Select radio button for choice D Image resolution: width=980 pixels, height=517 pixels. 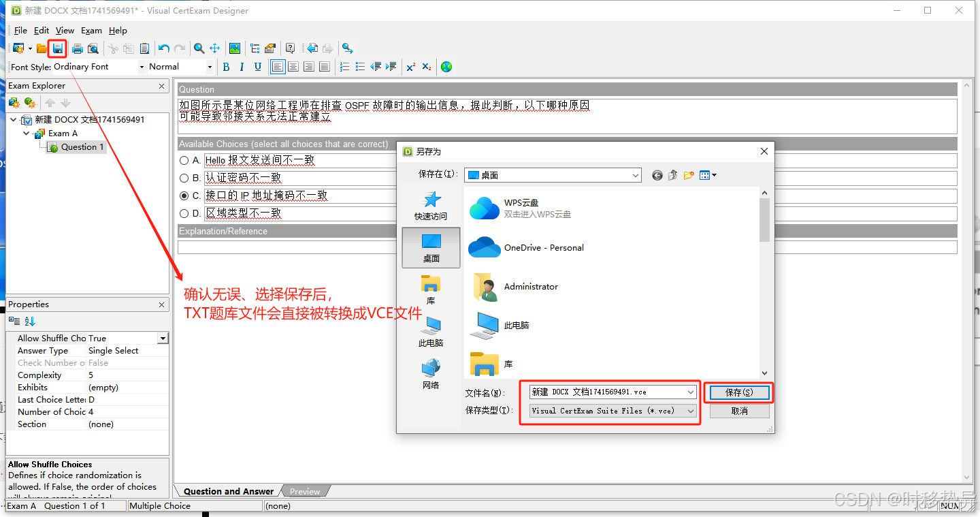pos(184,213)
